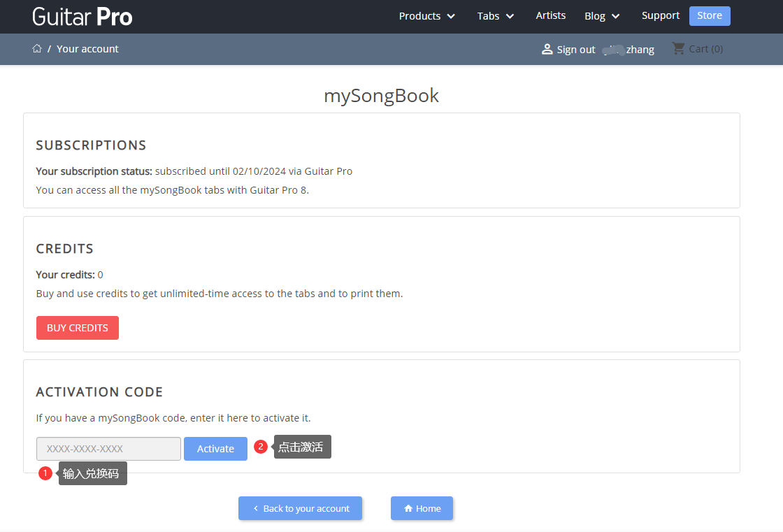Click the home icon in breadcrumb
Image resolution: width=783 pixels, height=532 pixels.
click(37, 48)
